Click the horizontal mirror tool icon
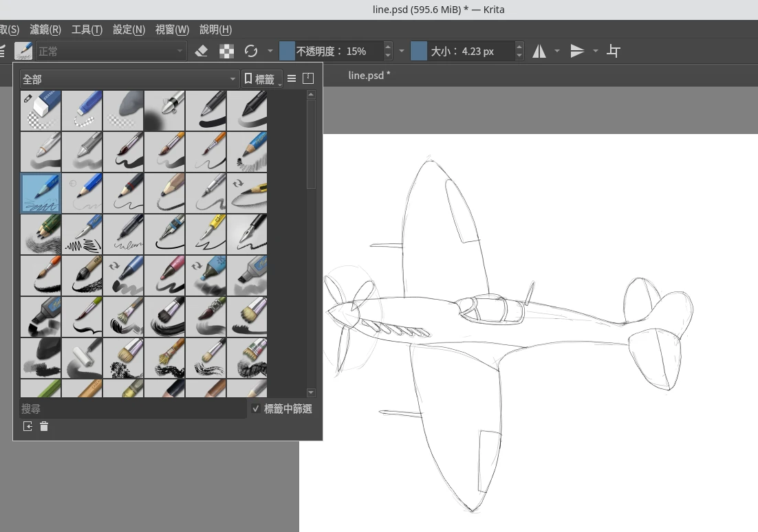This screenshot has width=758, height=532. pos(539,51)
